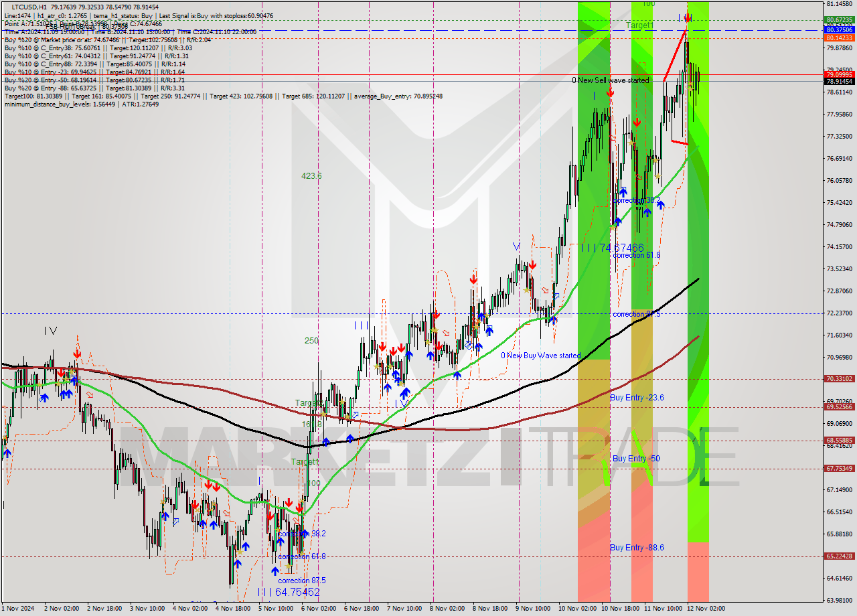Select the 67.75349 price level tag
The width and height of the screenshot is (857, 616).
click(x=839, y=468)
